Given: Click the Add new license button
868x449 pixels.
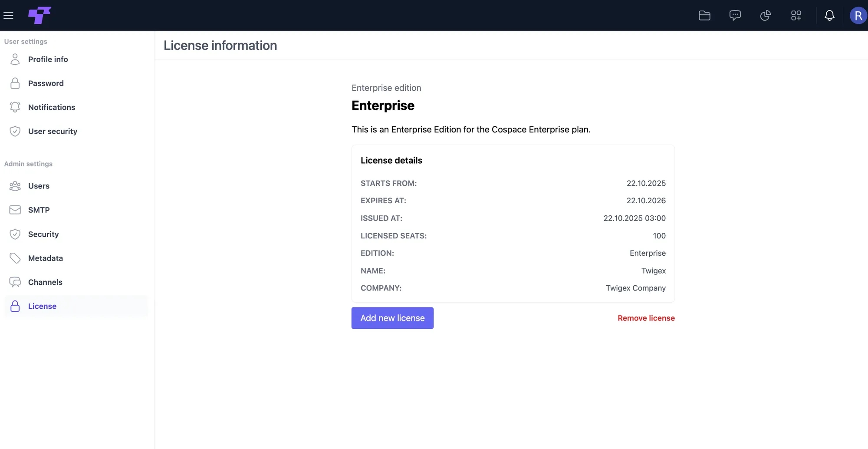Looking at the screenshot, I should click(392, 318).
